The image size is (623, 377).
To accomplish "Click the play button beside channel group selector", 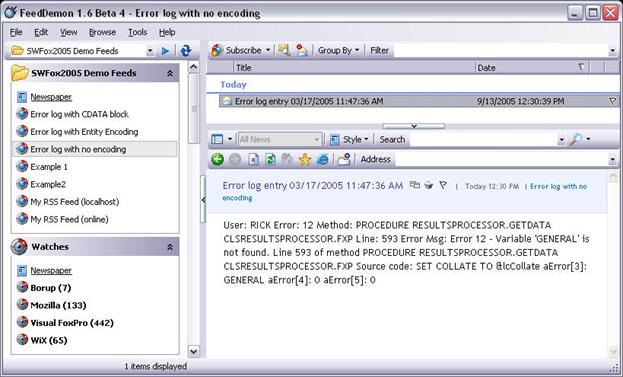I will pyautogui.click(x=165, y=51).
